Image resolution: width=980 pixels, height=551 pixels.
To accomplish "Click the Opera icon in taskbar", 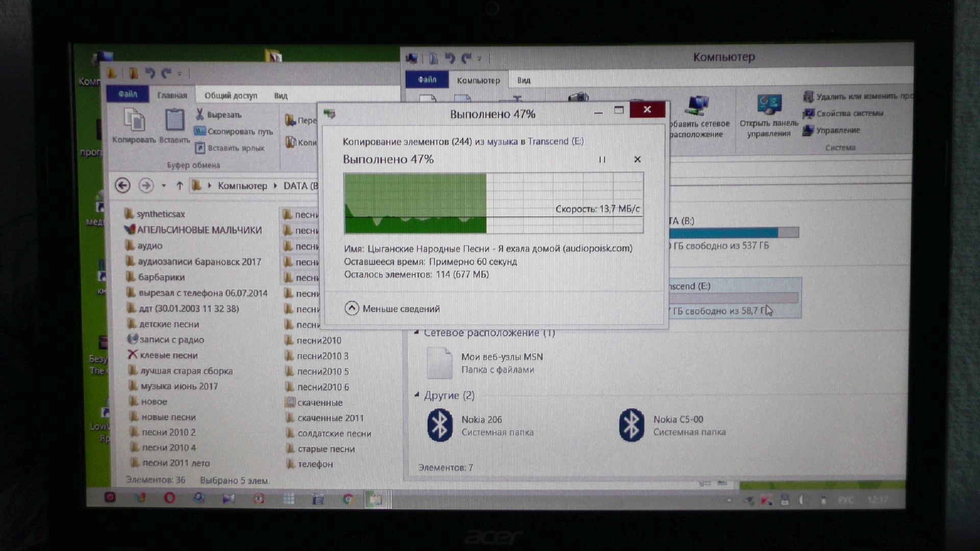I will point(169,498).
